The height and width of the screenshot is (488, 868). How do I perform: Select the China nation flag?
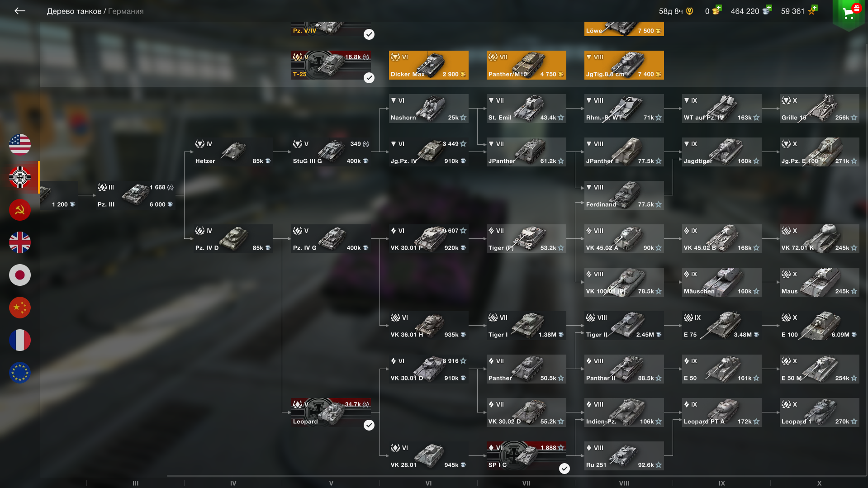pyautogui.click(x=20, y=308)
